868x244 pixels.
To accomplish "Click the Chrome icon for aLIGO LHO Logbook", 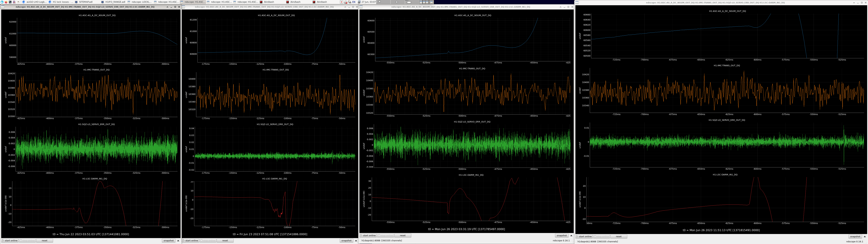I will coord(24,2).
